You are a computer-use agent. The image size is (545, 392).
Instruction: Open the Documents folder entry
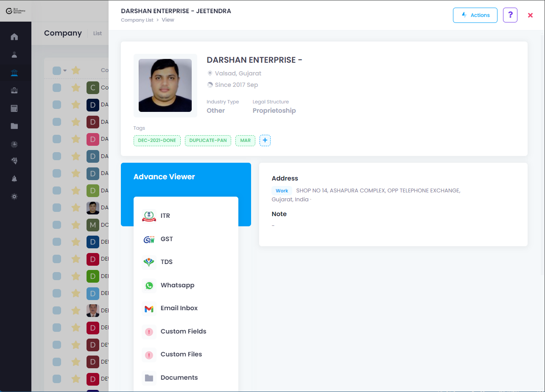coord(179,378)
